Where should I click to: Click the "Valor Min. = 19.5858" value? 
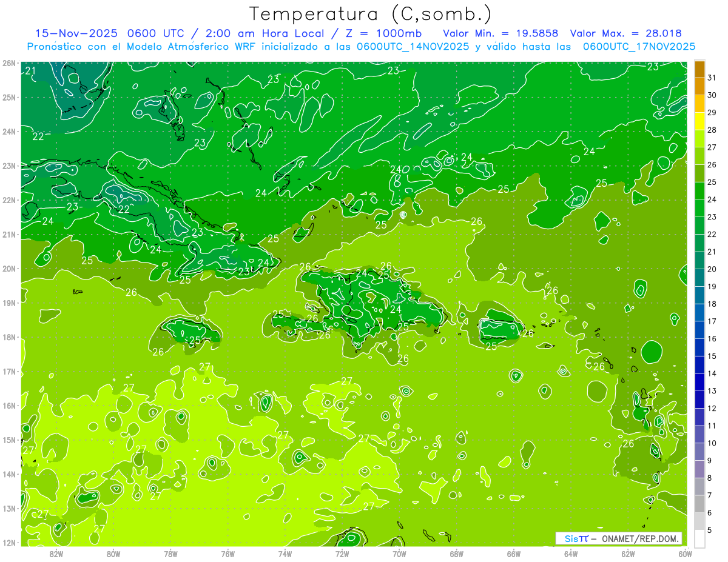(x=500, y=33)
